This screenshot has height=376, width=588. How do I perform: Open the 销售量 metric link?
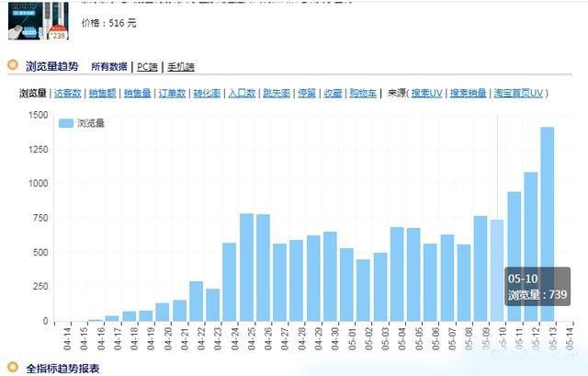point(137,93)
